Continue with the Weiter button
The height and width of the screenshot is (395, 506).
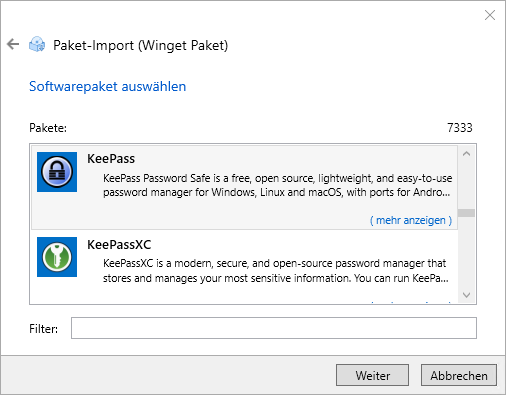[x=372, y=375]
